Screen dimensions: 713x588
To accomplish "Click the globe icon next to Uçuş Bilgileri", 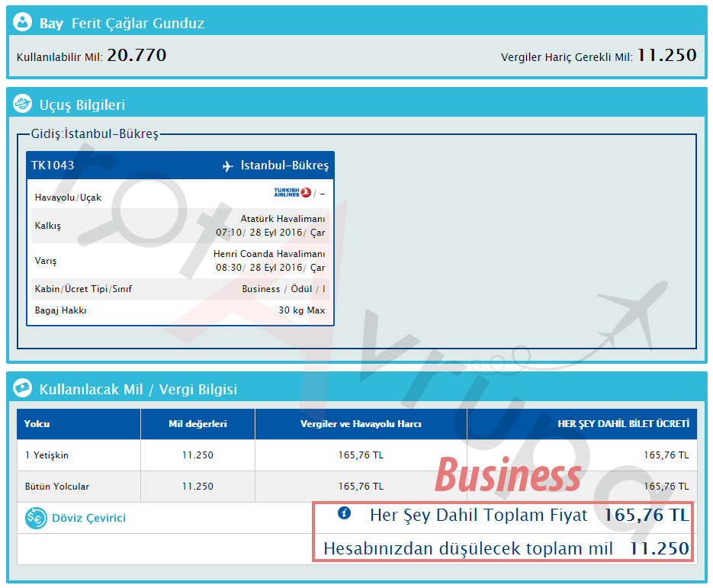I will (x=23, y=105).
